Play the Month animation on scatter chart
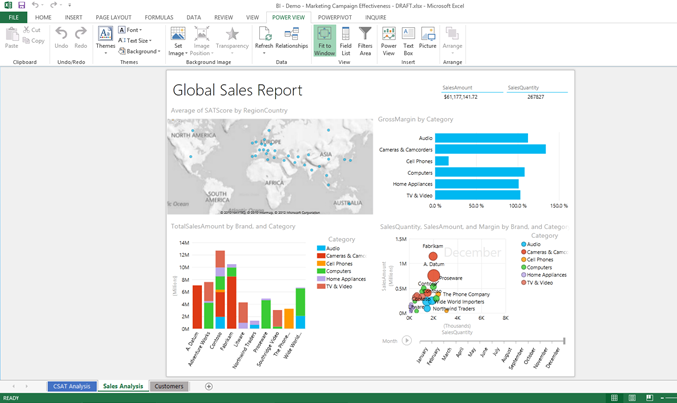The image size is (677, 403). pos(407,340)
